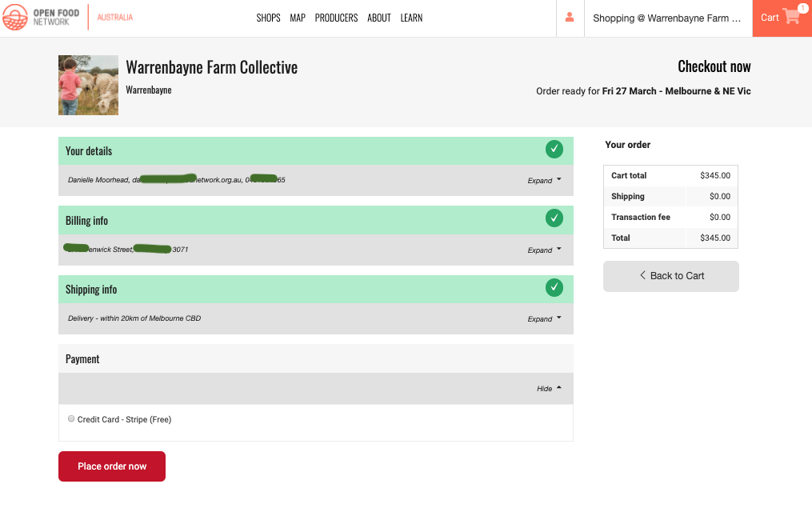This screenshot has width=812, height=508.
Task: Click the 'Checkout now' heading
Action: [x=714, y=66]
